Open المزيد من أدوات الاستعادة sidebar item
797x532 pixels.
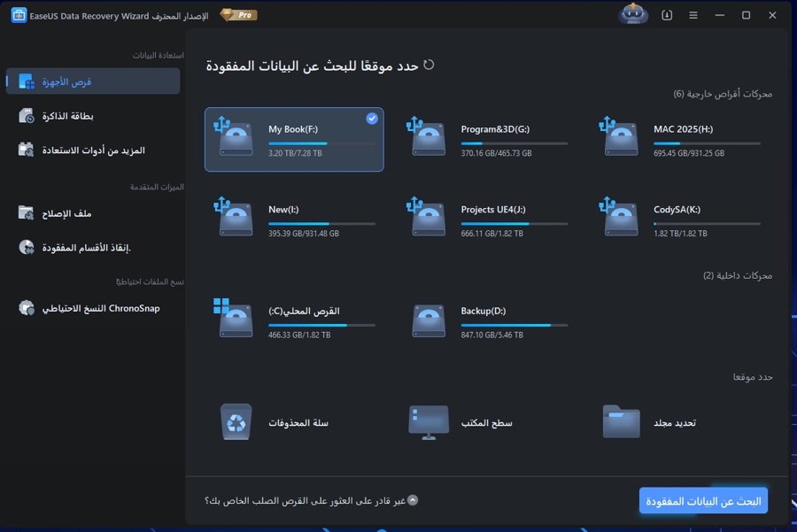[x=93, y=150]
